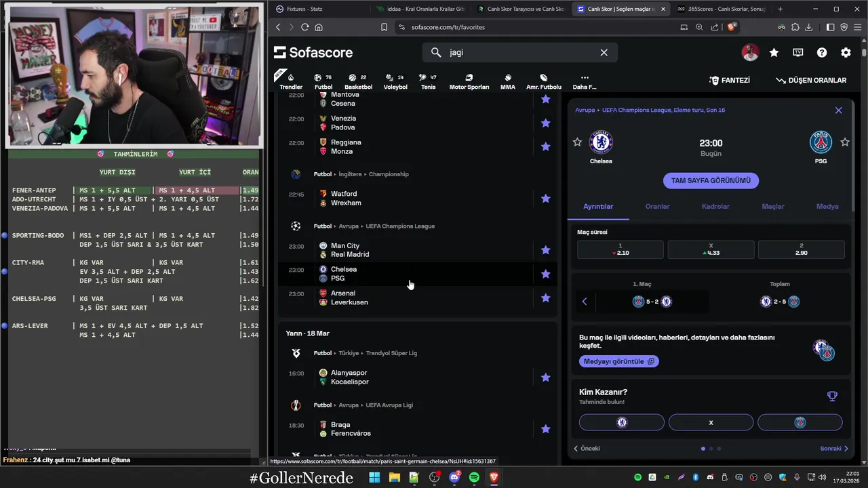Unfavorite the Watford vs Wrexham match
This screenshot has height=488, width=868.
[x=545, y=199]
